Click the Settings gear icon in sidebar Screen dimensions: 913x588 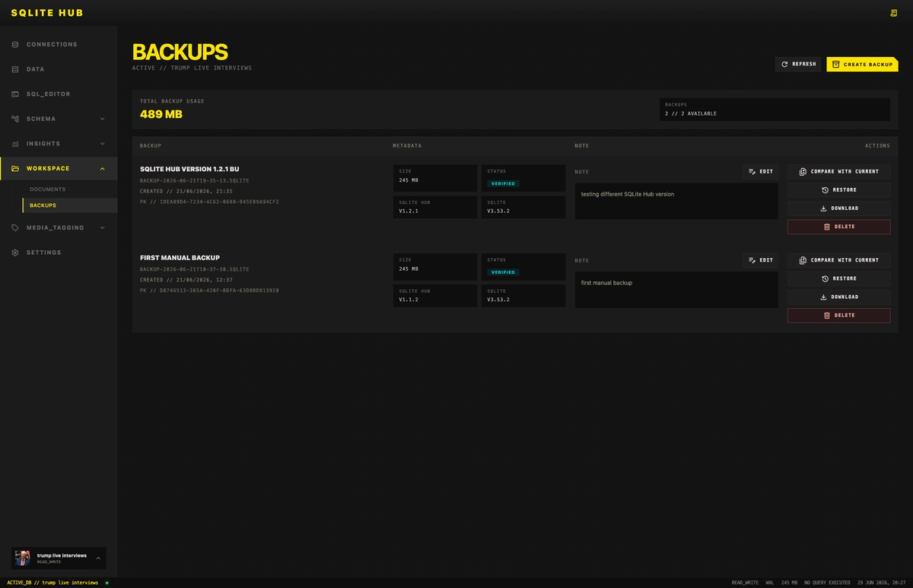(15, 253)
